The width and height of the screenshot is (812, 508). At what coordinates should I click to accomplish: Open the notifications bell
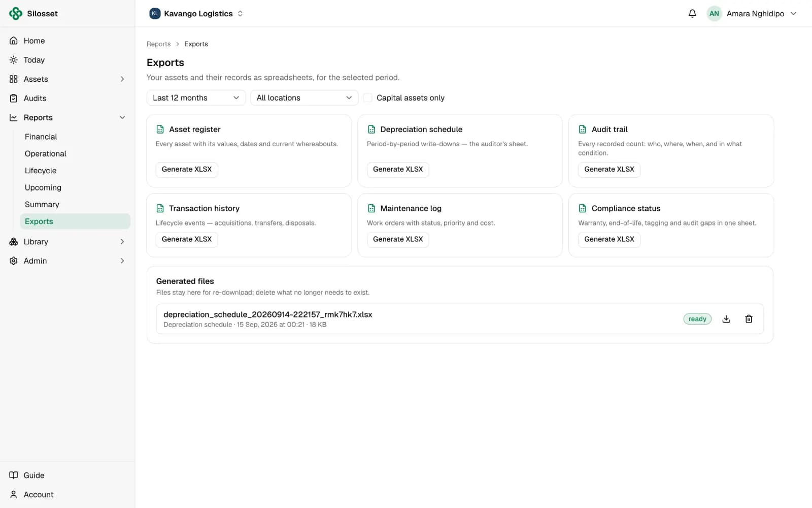click(692, 14)
